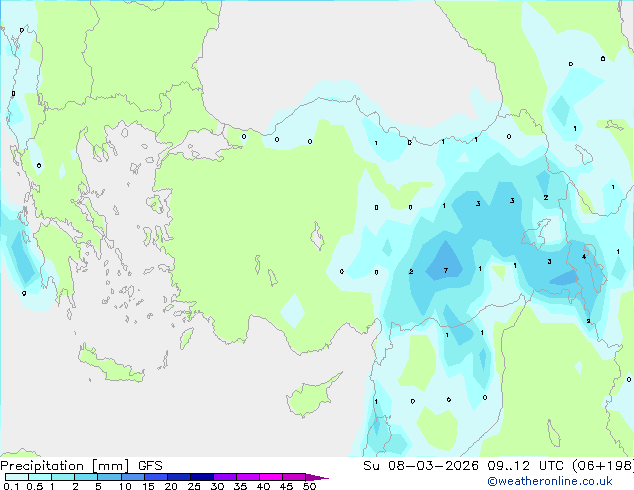
Task: Select the 25–30 mm navy legend swatch
Action: coord(201,477)
